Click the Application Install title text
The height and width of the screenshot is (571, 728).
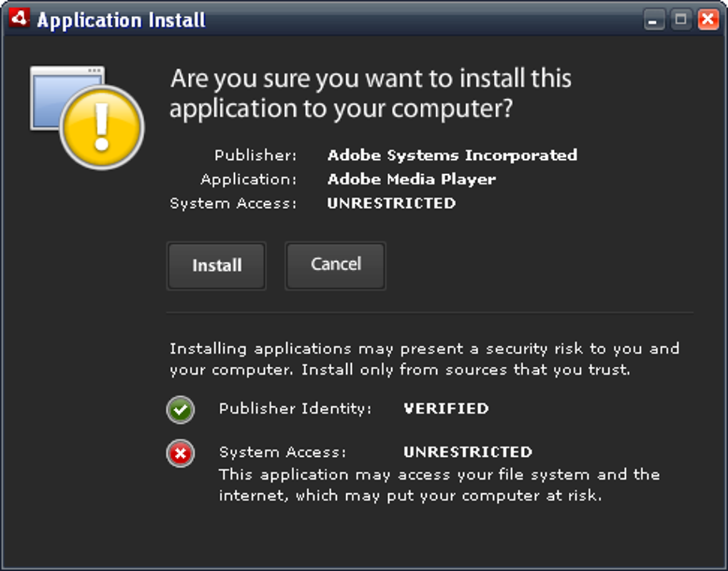121,20
